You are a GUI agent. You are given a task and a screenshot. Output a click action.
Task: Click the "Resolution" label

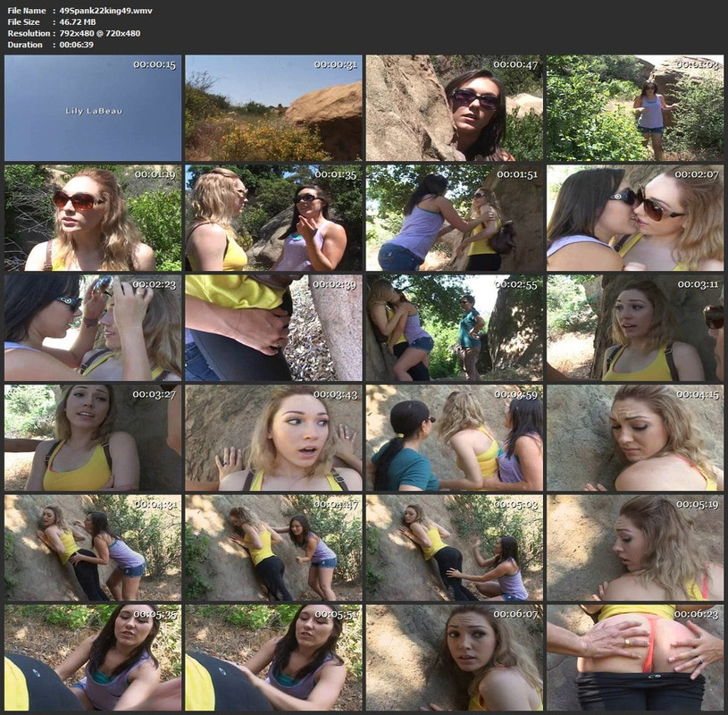[29, 33]
